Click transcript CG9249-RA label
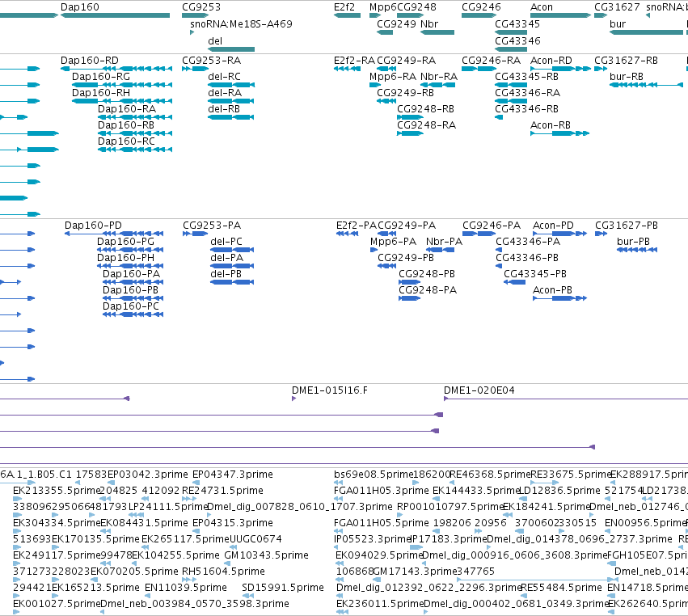 (x=407, y=60)
